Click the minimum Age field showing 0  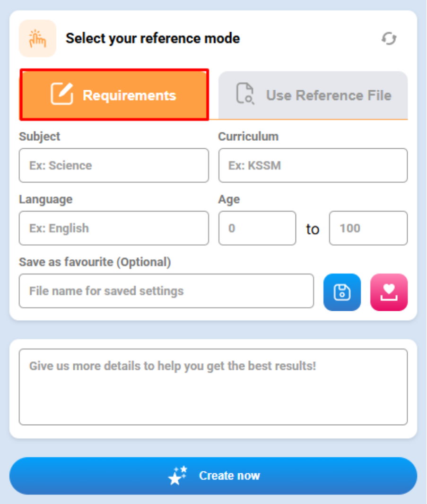coord(257,228)
